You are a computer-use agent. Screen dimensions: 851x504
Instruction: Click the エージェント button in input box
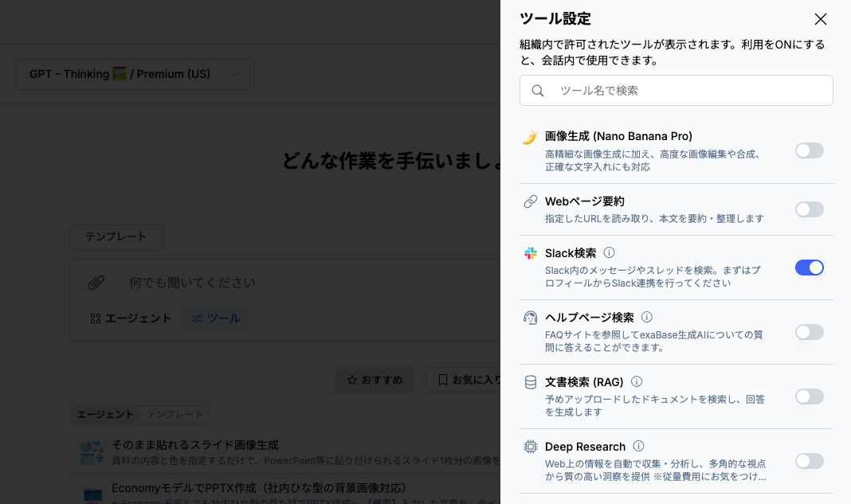pyautogui.click(x=131, y=318)
